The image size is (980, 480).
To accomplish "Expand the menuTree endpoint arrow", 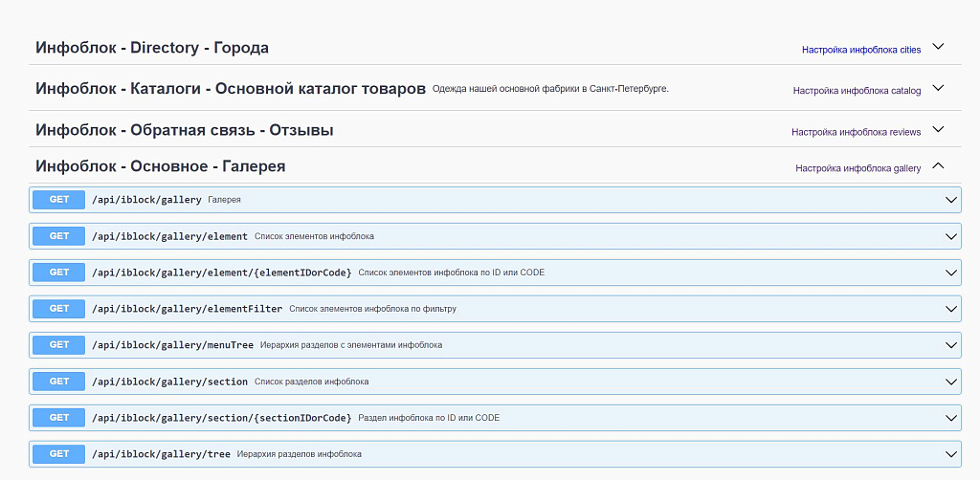I will tap(951, 345).
